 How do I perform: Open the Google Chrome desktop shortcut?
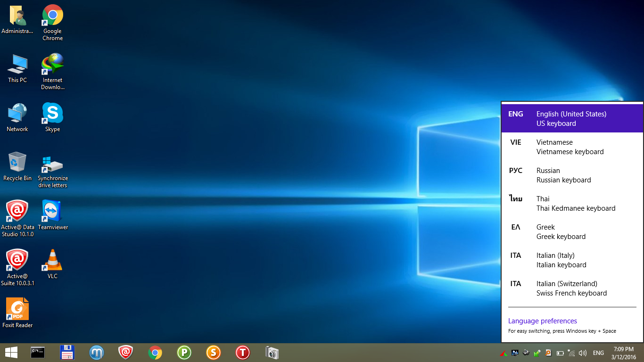coord(52,23)
